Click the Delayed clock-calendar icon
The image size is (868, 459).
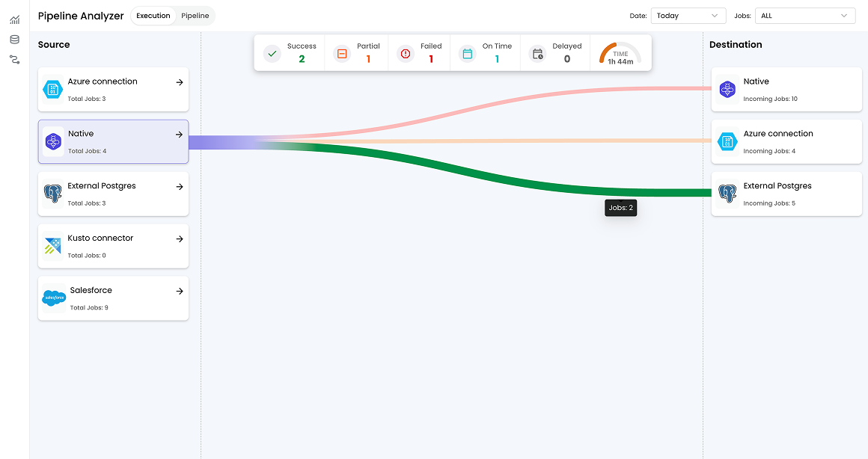pos(537,53)
